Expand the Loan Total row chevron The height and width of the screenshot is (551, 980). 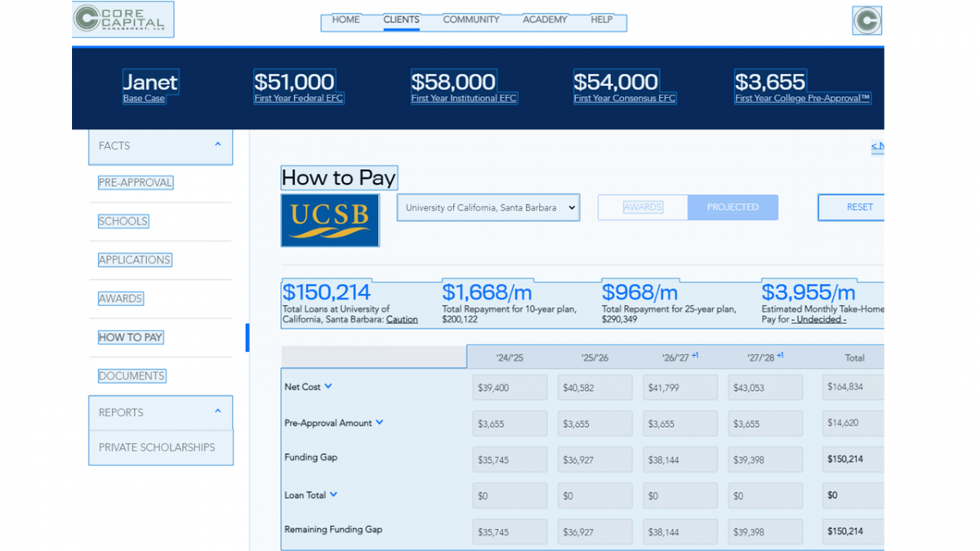(x=333, y=495)
